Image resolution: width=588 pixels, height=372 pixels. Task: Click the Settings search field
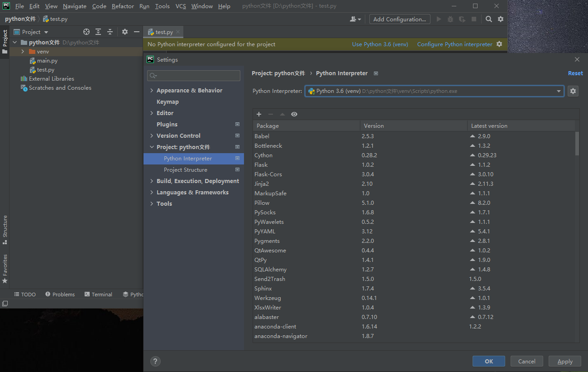pyautogui.click(x=194, y=76)
